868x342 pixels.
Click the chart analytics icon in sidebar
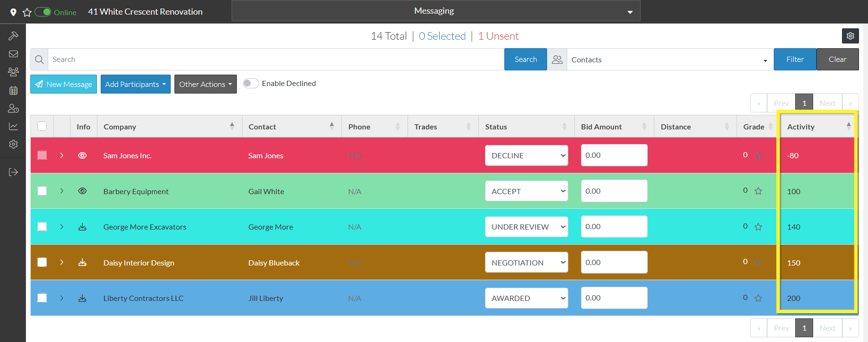pos(13,126)
